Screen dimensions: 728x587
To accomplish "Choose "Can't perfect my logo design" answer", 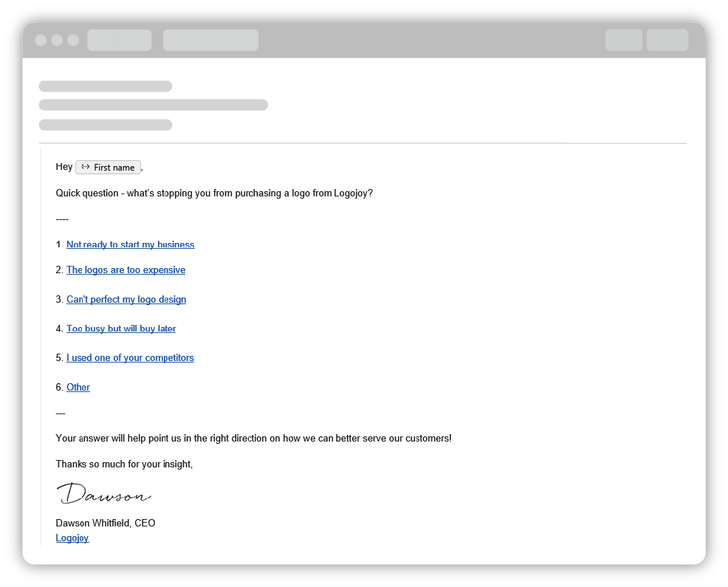I will pos(126,300).
